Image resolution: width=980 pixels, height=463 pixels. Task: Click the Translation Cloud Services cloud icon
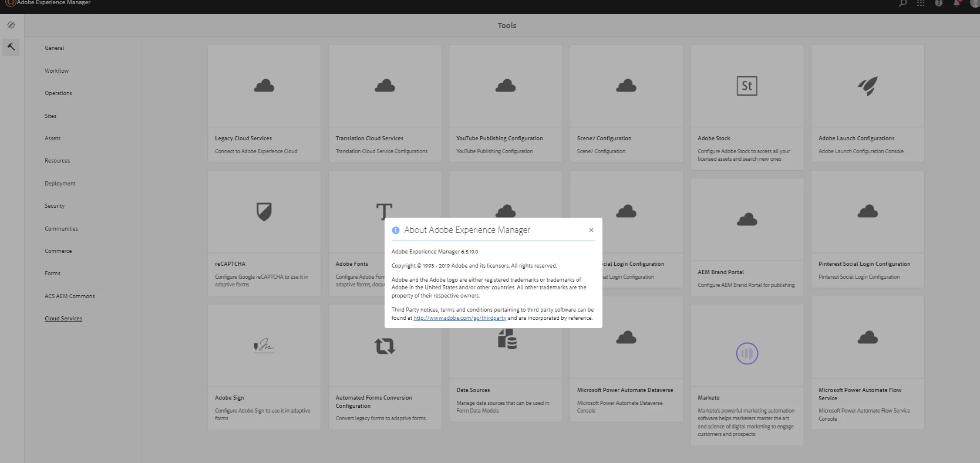385,86
